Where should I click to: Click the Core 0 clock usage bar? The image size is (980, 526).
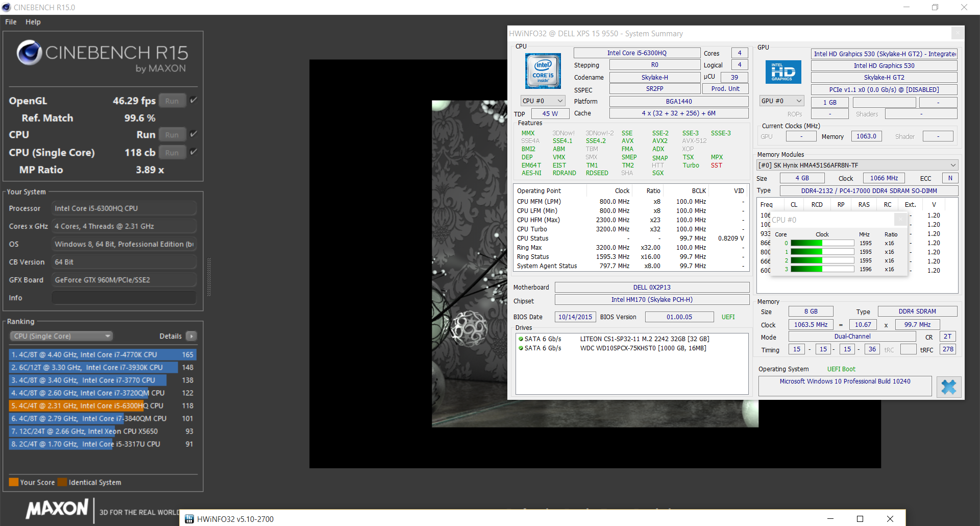point(822,243)
